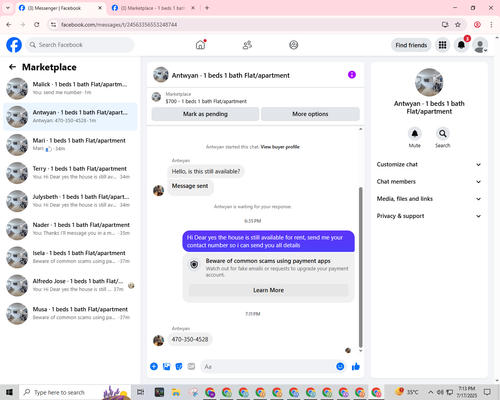Click the address bar URL
The width and height of the screenshot is (500, 400).
(x=119, y=25)
